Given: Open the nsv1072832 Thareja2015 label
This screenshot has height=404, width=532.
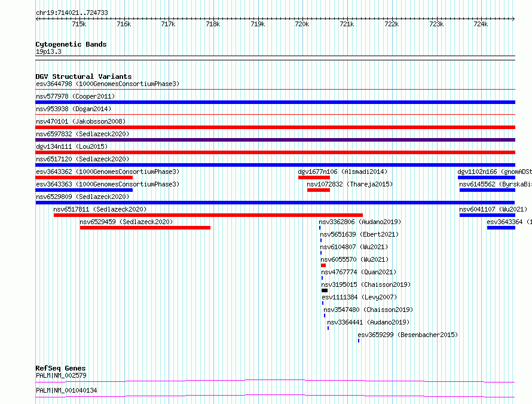Looking at the screenshot, I should [x=350, y=184].
